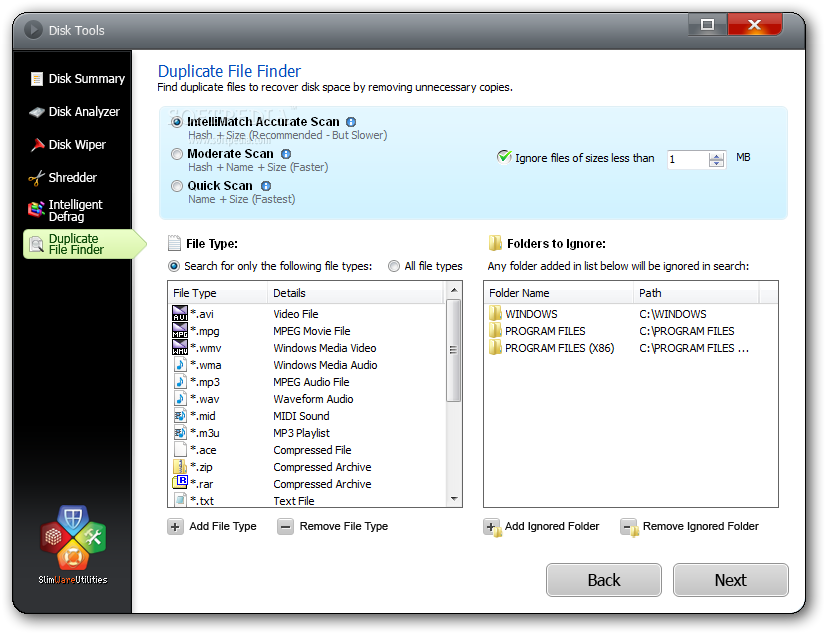Decrease the minimum file size with down arrow
The height and width of the screenshot is (634, 826).
(716, 163)
